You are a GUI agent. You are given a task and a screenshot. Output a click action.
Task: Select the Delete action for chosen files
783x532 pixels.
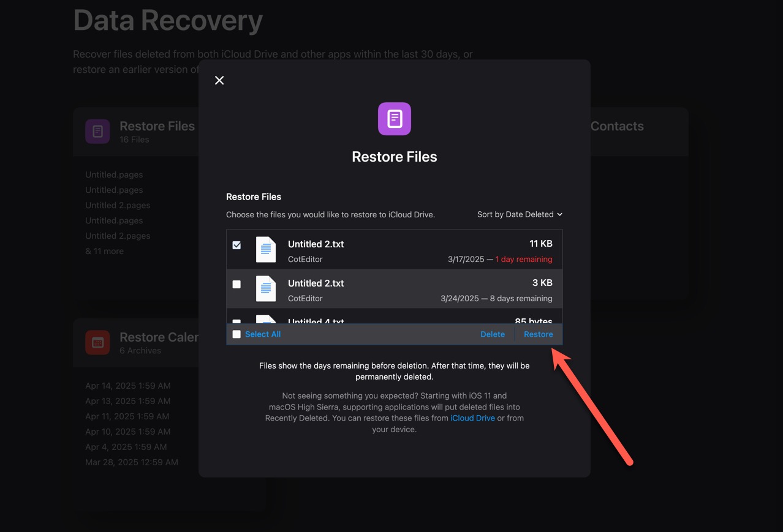pyautogui.click(x=493, y=334)
